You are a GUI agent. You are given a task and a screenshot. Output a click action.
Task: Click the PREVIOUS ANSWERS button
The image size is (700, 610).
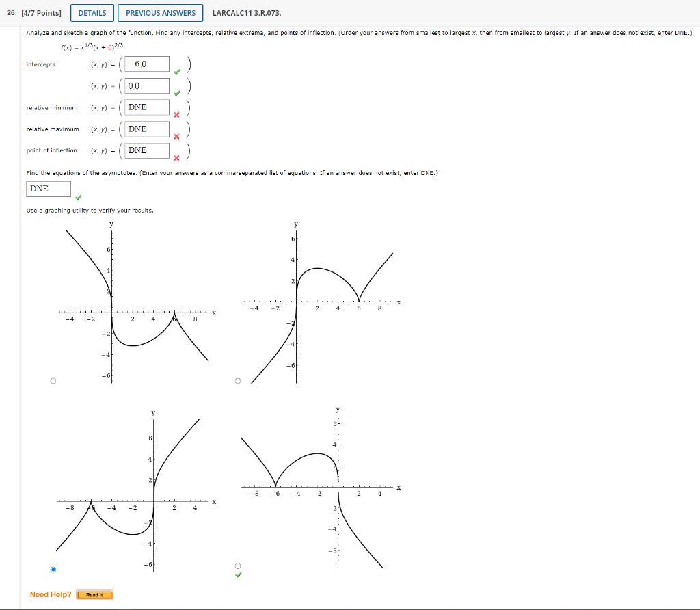160,12
